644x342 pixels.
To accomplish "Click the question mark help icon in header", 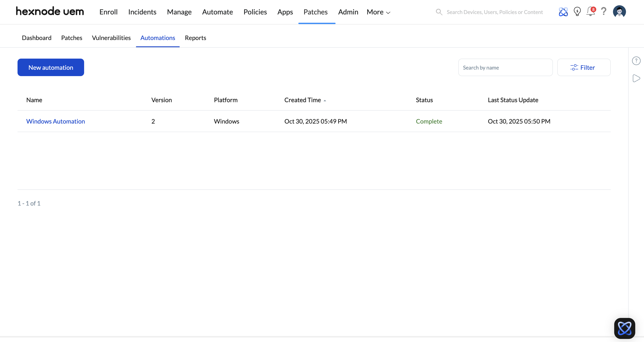I will tap(604, 11).
